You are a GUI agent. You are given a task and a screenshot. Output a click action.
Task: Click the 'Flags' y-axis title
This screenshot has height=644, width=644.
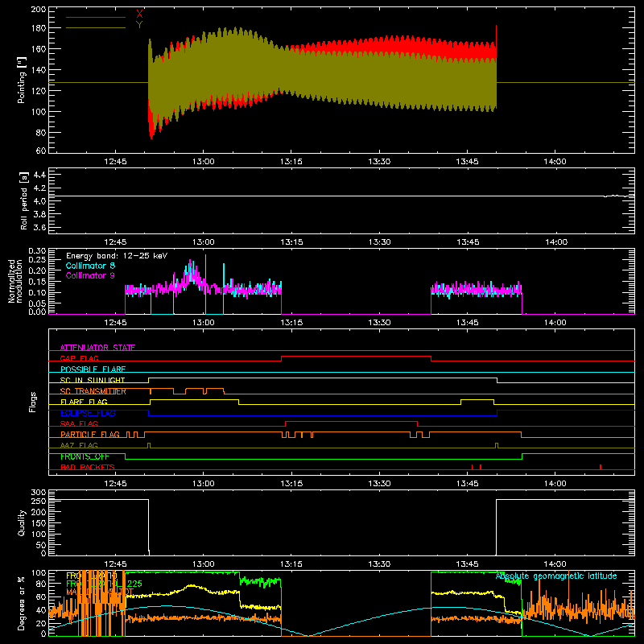click(x=32, y=402)
